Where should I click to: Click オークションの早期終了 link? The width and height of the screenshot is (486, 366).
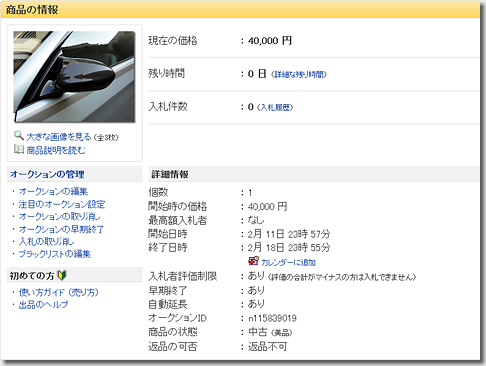tap(61, 229)
